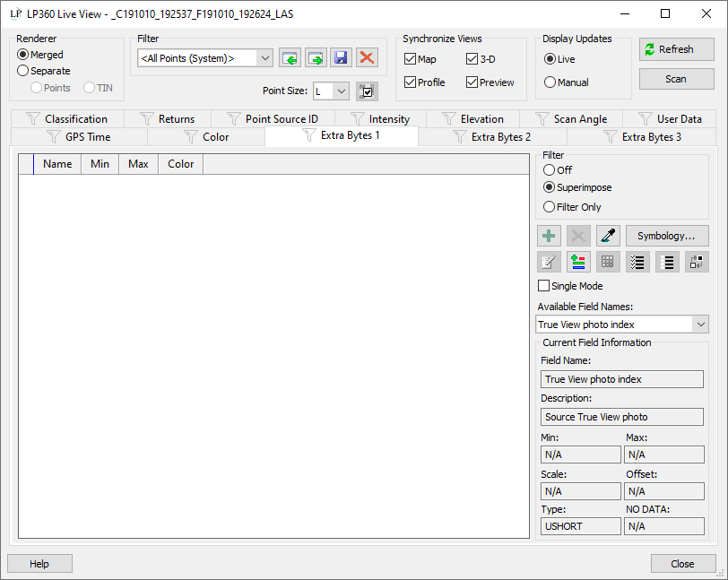Open the Symbology dialog
This screenshot has height=580, width=728.
667,236
